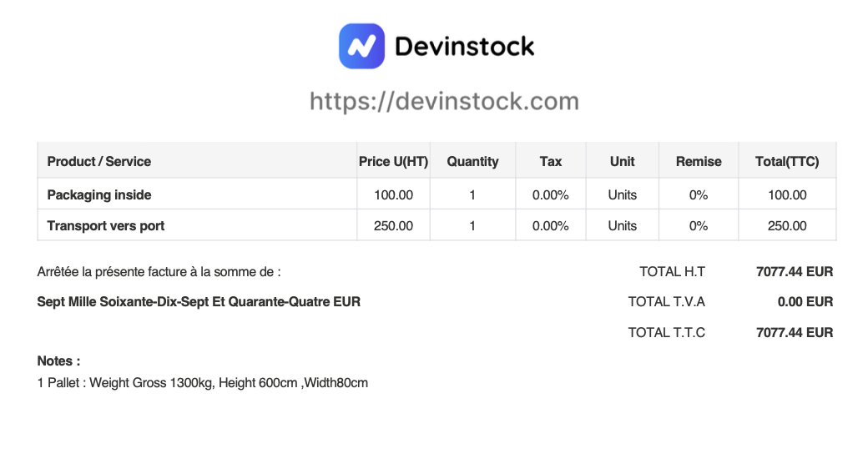Click the Quantity column header

pyautogui.click(x=472, y=162)
